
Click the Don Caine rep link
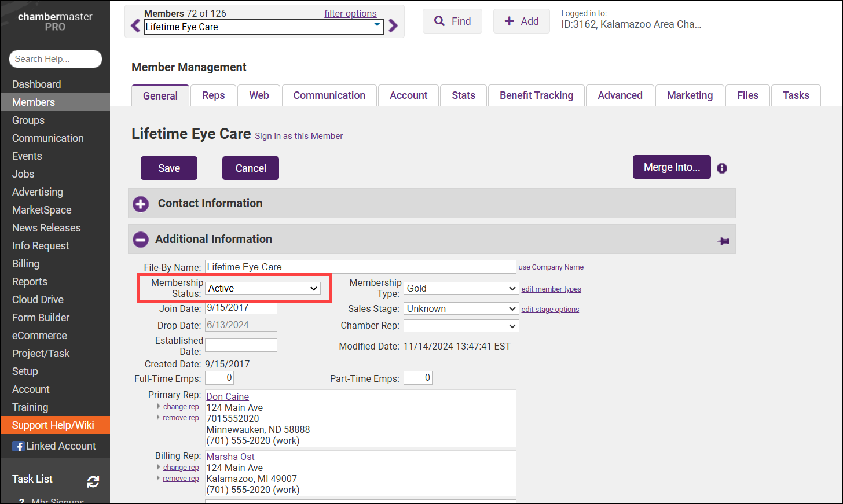click(228, 396)
